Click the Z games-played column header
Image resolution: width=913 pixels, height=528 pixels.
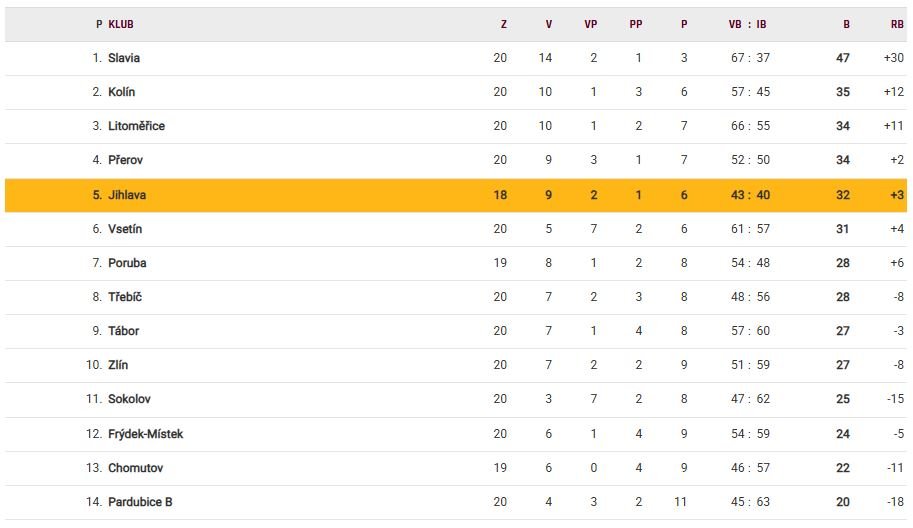coord(503,24)
